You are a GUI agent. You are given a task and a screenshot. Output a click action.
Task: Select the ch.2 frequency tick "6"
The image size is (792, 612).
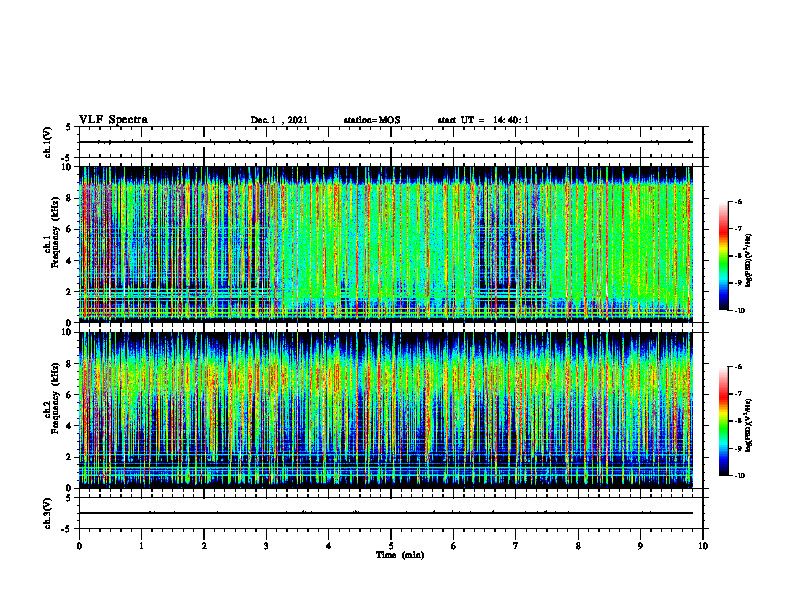[x=69, y=395]
